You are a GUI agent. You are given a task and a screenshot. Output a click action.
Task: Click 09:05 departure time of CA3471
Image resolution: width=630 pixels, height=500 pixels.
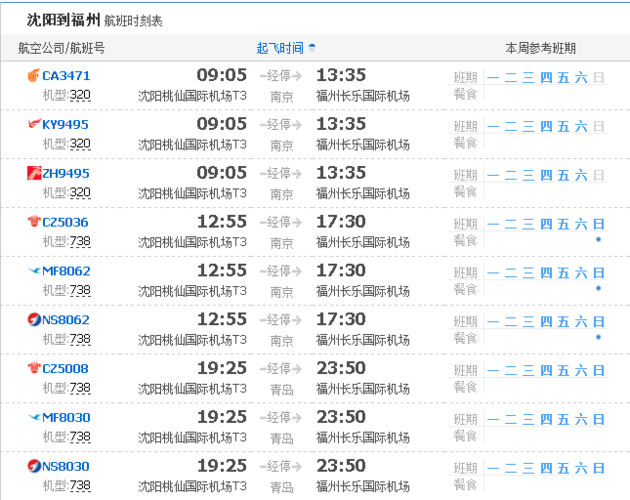click(221, 75)
